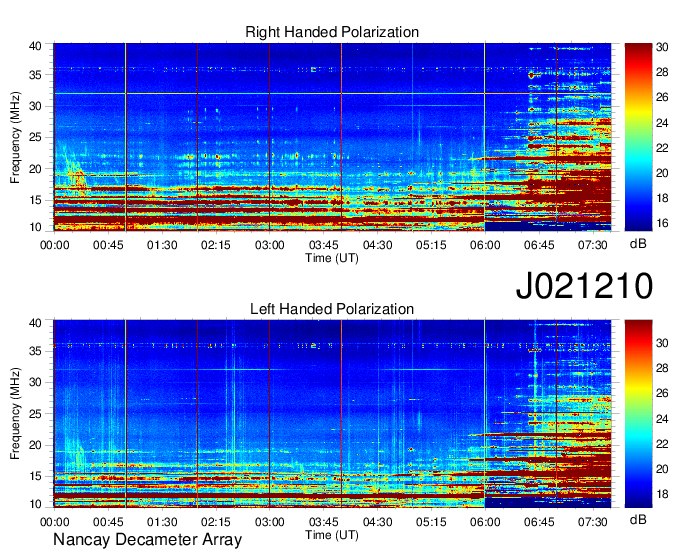680x552 pixels.
Task: Click the '24' value on bottom colorbar
Action: click(662, 419)
